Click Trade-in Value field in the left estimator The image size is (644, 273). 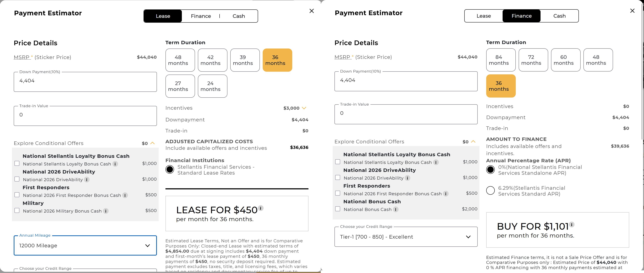tap(85, 116)
